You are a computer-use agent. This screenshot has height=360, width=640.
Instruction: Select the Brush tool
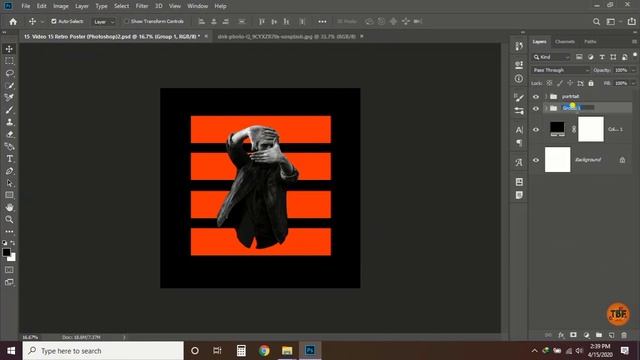pyautogui.click(x=9, y=110)
